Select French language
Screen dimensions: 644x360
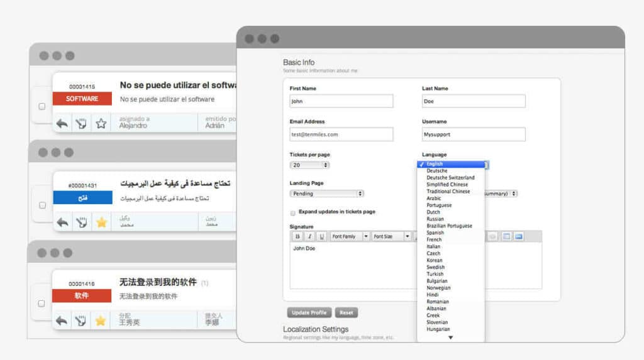451,240
